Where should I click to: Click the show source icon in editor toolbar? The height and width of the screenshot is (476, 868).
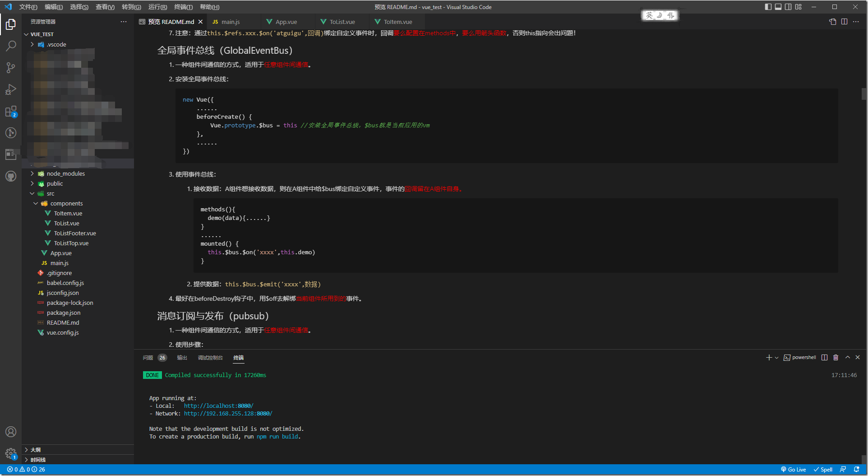[833, 22]
